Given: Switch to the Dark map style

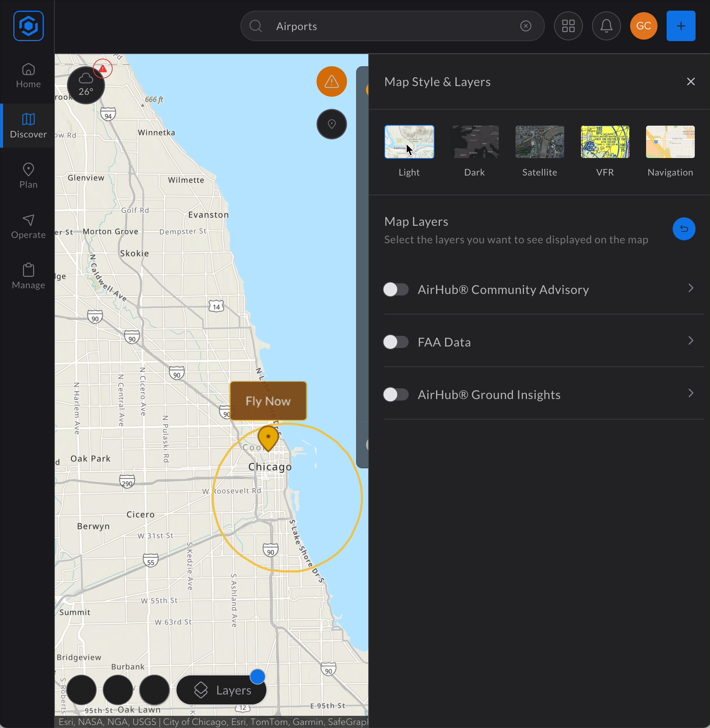Looking at the screenshot, I should (474, 142).
